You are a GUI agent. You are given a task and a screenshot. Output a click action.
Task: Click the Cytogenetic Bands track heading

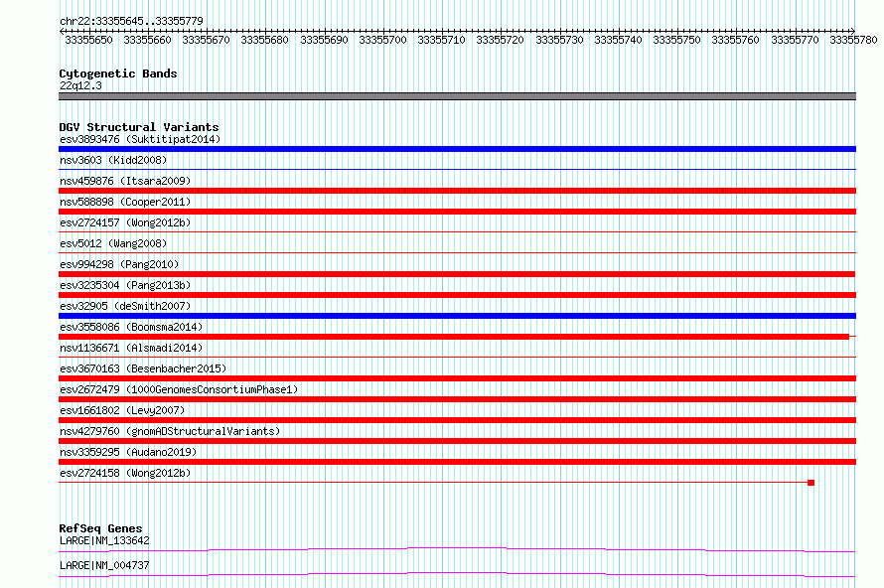(118, 73)
